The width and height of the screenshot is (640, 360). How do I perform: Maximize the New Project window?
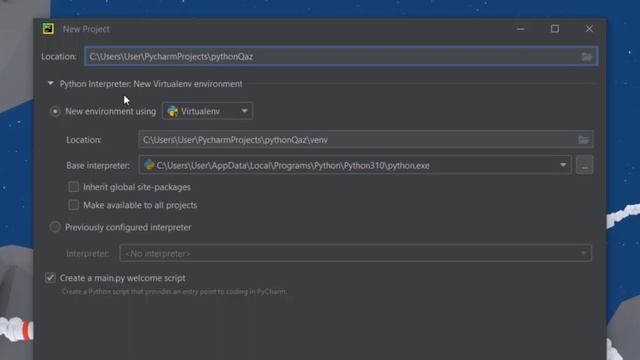coord(555,29)
